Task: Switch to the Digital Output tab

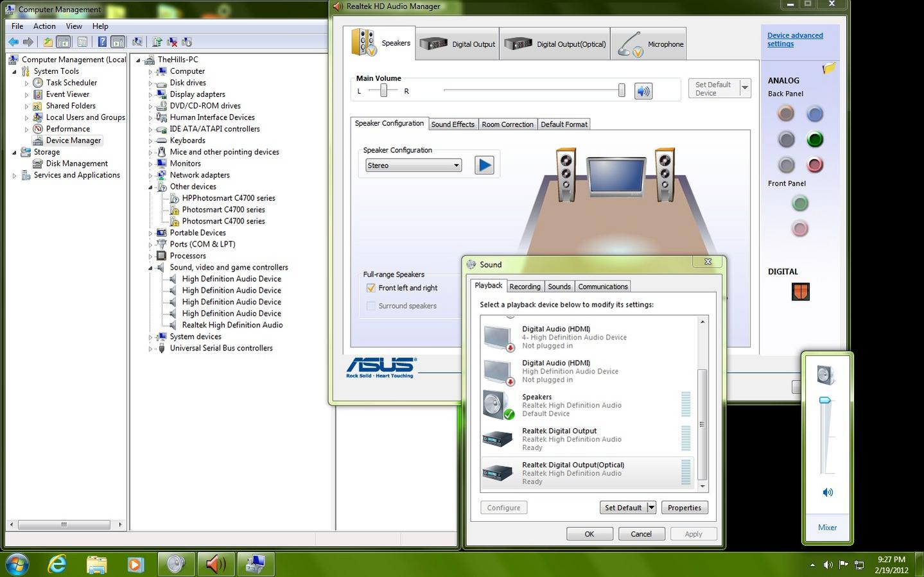Action: pos(457,44)
